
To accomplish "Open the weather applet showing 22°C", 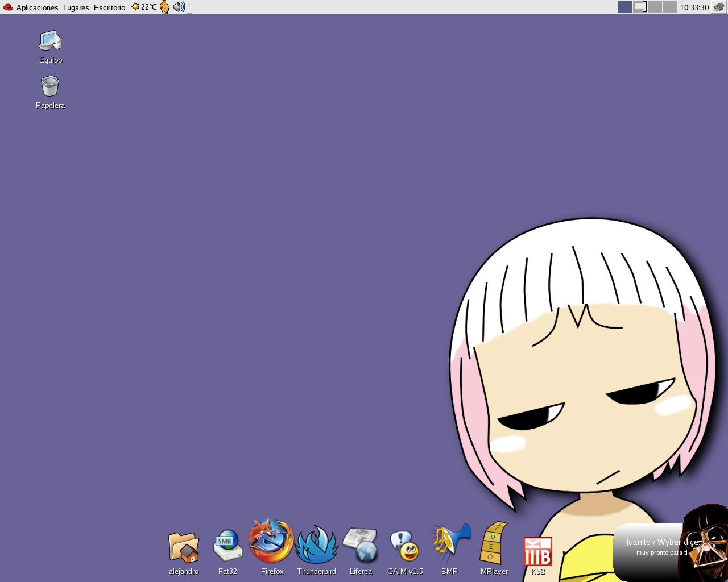I will pyautogui.click(x=144, y=7).
